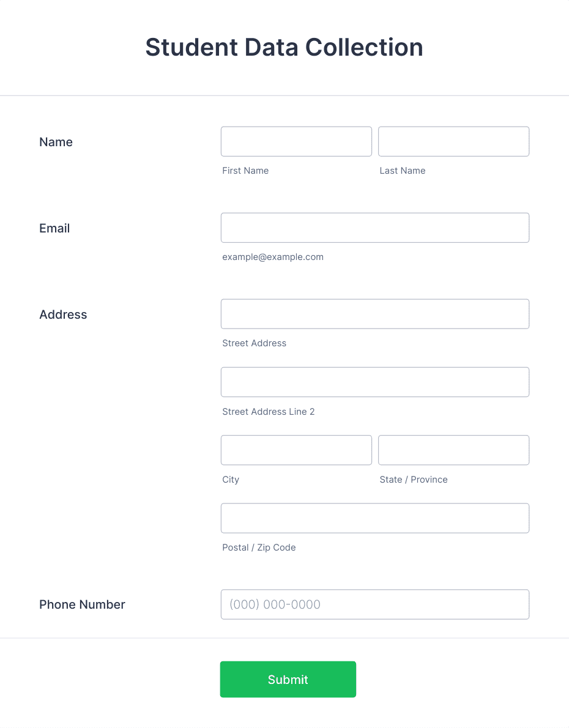569x728 pixels.
Task: Focus the Street Address Line 2 box
Action: click(x=375, y=382)
